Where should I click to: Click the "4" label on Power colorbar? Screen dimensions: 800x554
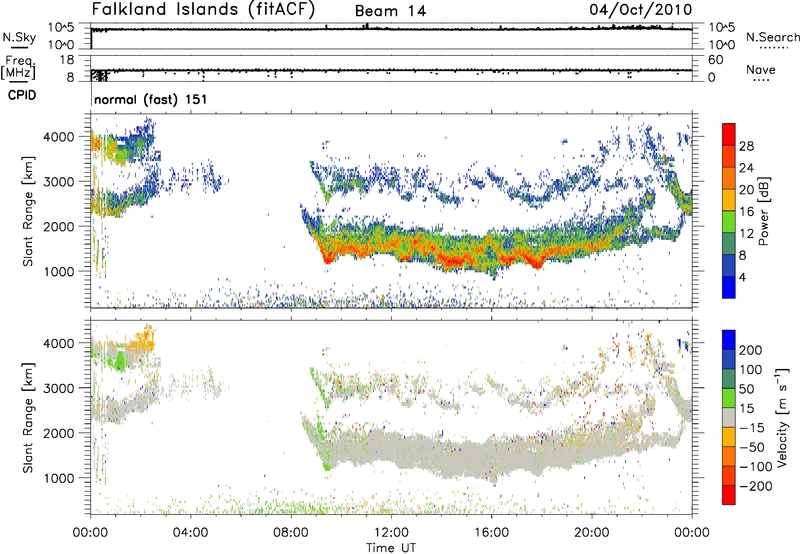click(x=742, y=277)
